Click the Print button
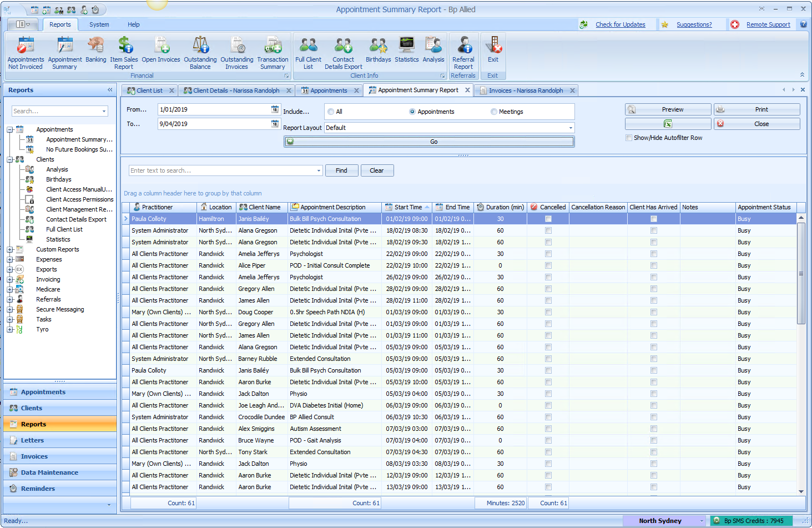This screenshot has width=812, height=528. pos(756,109)
